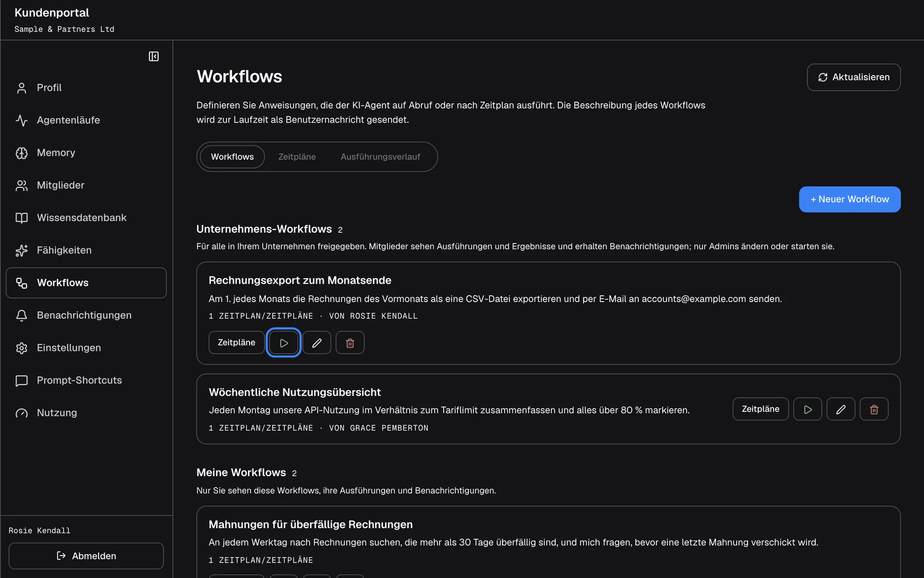
Task: Open the Wissensdatenbank page
Action: pos(86,218)
